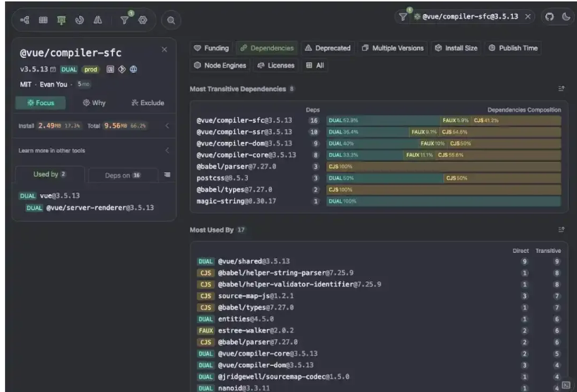Open the source repository diamond icon

[121, 69]
